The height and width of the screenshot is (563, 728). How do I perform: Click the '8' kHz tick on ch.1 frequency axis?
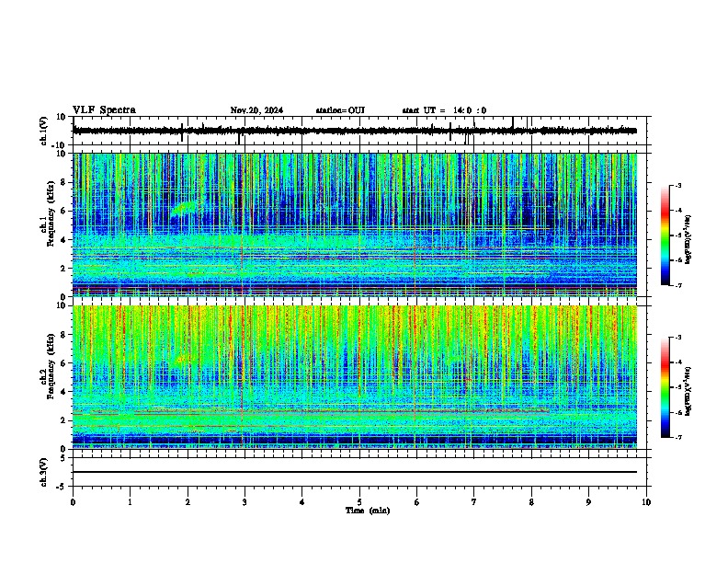tap(63, 182)
